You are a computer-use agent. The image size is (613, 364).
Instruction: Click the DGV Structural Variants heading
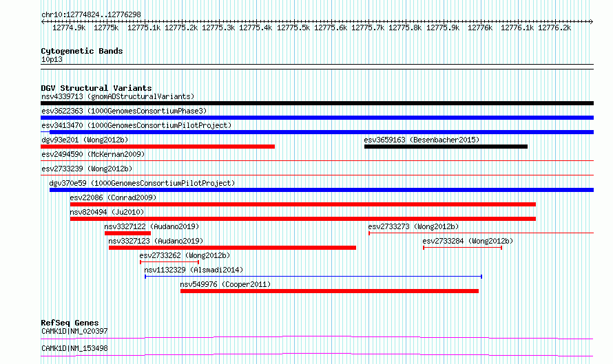[x=96, y=88]
